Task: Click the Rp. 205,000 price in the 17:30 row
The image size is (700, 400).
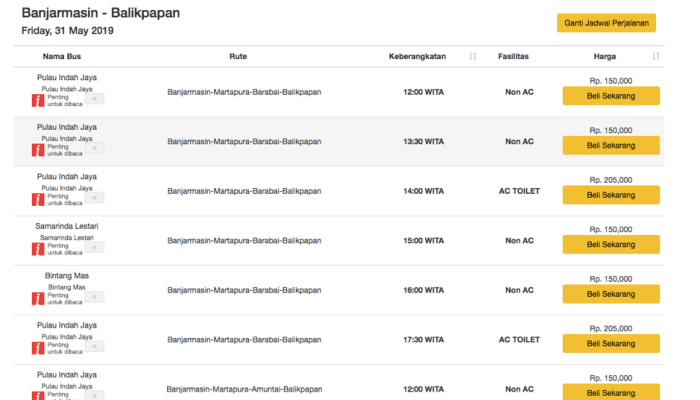Action: coord(611,329)
